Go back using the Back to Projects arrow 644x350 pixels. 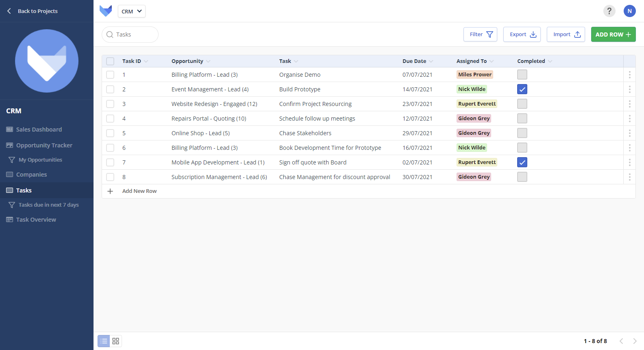pyautogui.click(x=9, y=11)
